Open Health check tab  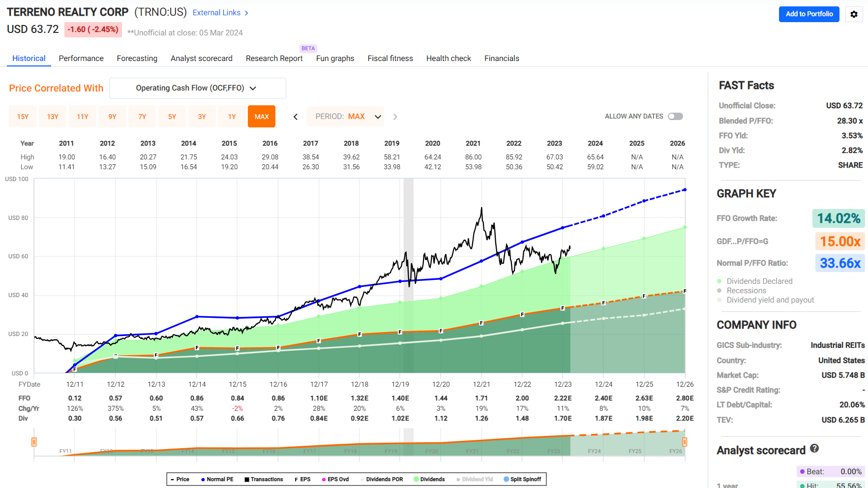449,58
